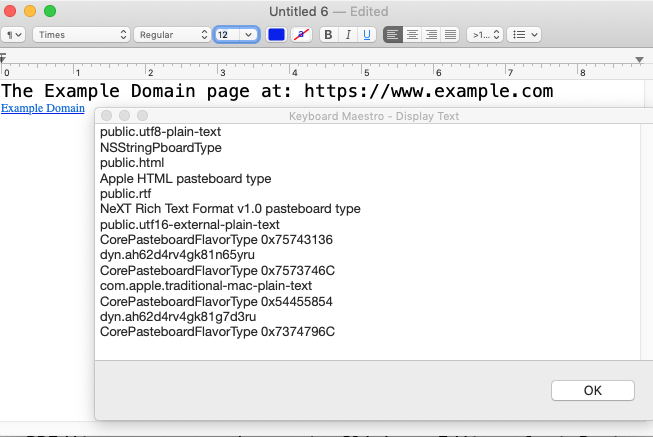Align text right
The image size is (653, 437).
tap(431, 35)
